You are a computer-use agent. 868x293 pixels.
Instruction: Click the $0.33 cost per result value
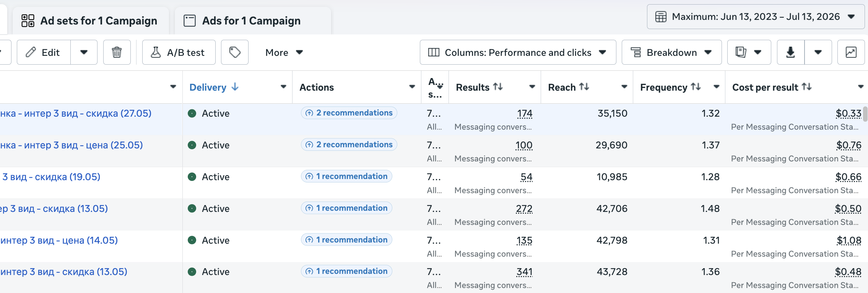(x=848, y=114)
